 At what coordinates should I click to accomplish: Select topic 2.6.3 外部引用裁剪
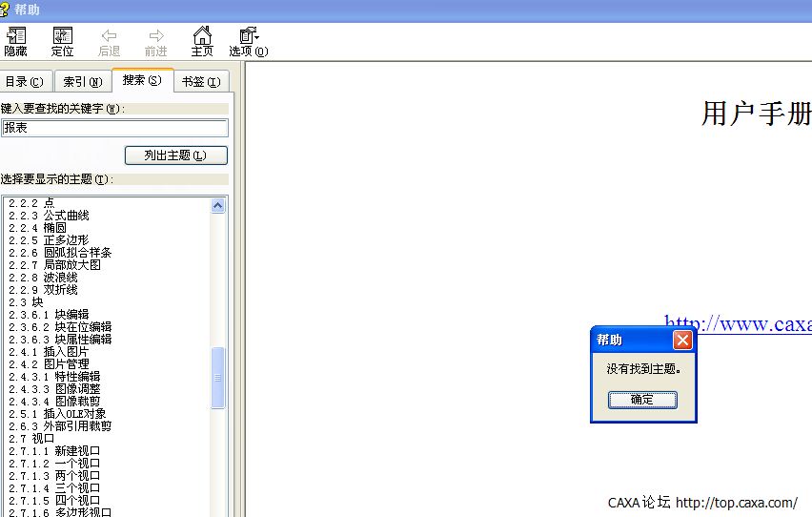[x=60, y=426]
